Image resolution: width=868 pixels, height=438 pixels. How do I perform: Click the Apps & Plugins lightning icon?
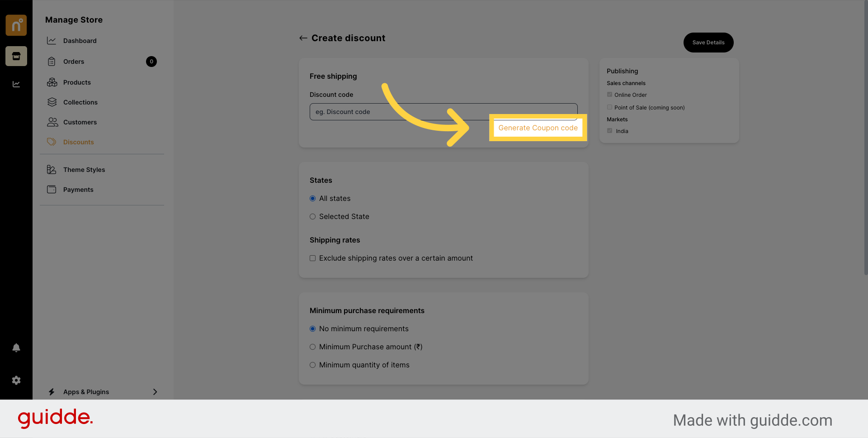click(x=52, y=392)
